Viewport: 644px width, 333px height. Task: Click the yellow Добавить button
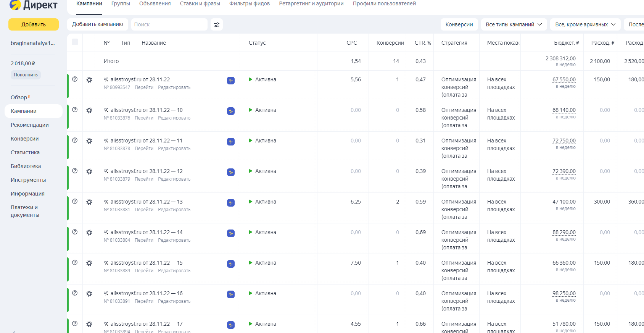pyautogui.click(x=34, y=24)
